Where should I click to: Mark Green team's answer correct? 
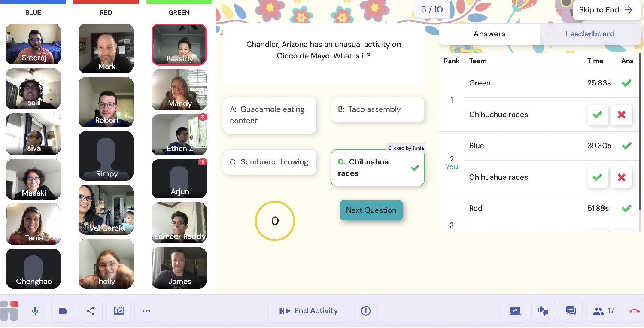pos(597,115)
